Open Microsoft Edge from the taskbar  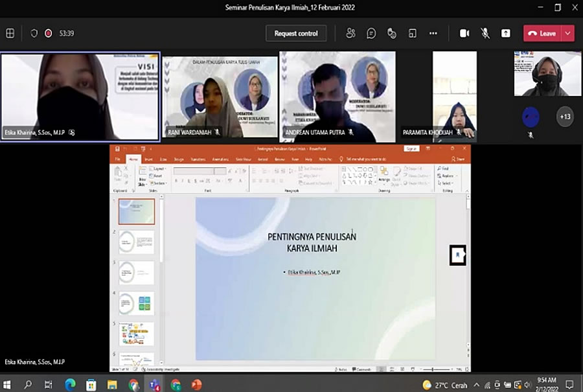click(x=70, y=384)
